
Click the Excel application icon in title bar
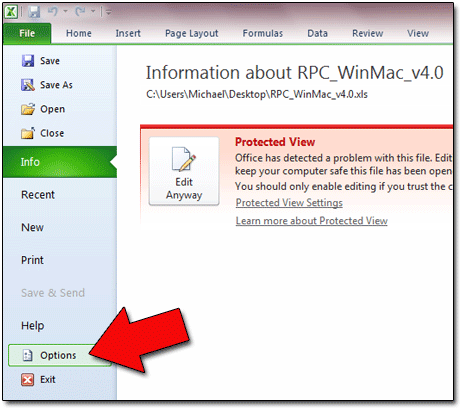click(11, 12)
